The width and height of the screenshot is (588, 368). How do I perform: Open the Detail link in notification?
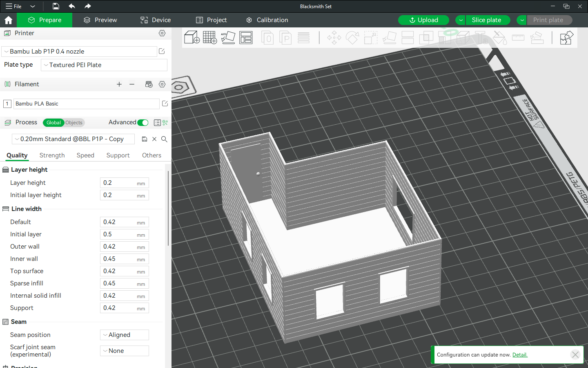click(x=520, y=355)
